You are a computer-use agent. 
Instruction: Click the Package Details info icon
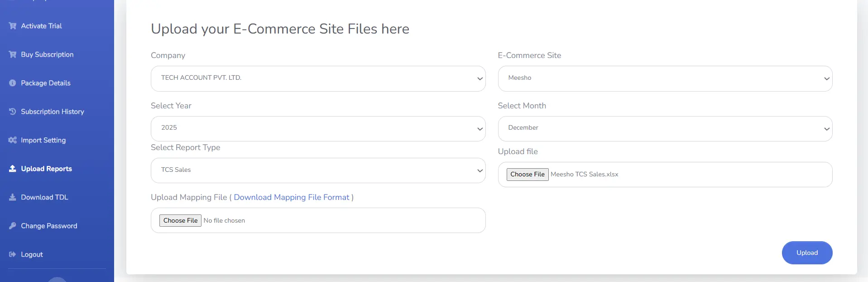pyautogui.click(x=13, y=83)
